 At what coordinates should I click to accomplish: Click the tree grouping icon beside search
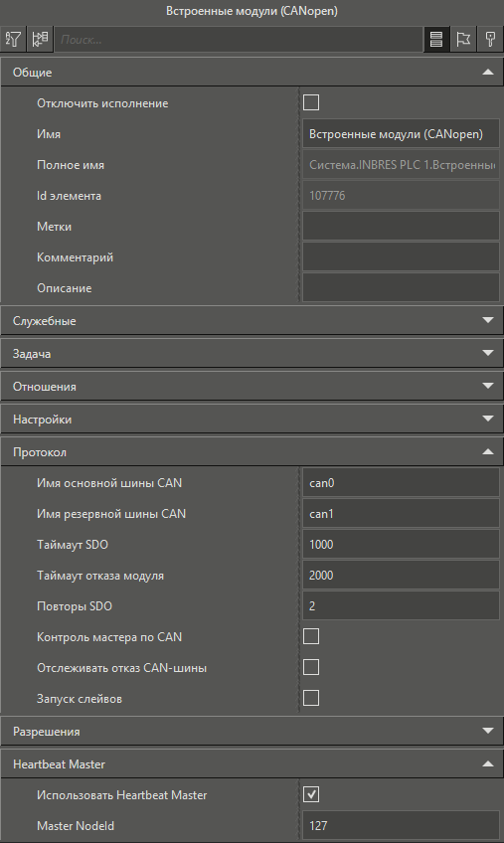pyautogui.click(x=40, y=39)
